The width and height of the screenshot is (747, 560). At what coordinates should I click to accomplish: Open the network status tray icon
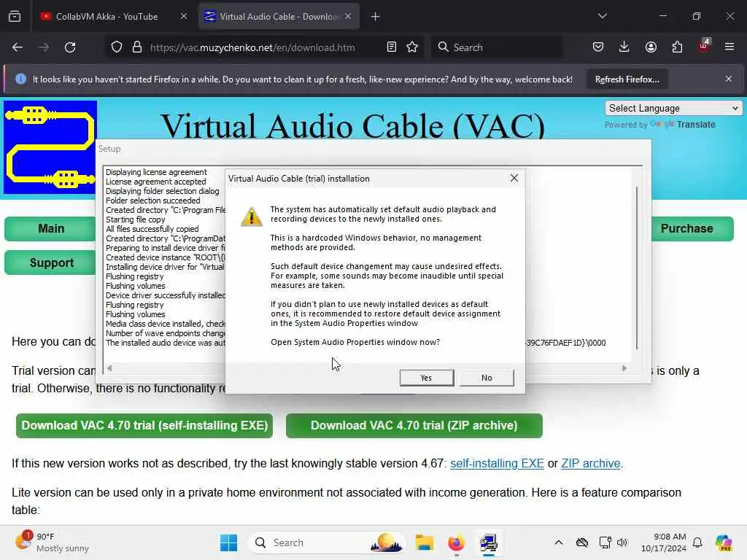[605, 542]
